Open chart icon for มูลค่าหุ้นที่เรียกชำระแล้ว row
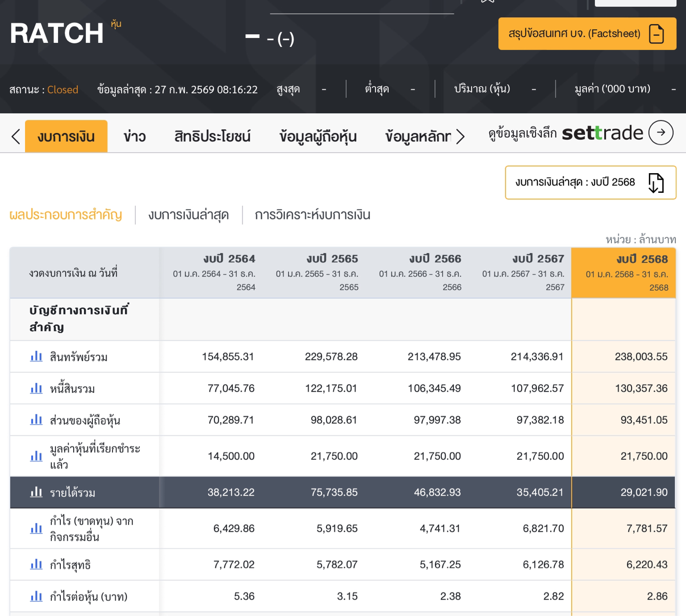Screen dimensions: 686x616 pos(36,456)
